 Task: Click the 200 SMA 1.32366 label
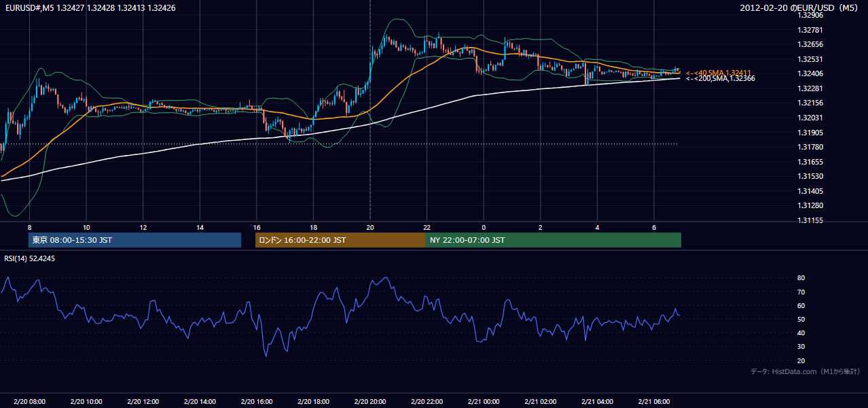[x=721, y=79]
